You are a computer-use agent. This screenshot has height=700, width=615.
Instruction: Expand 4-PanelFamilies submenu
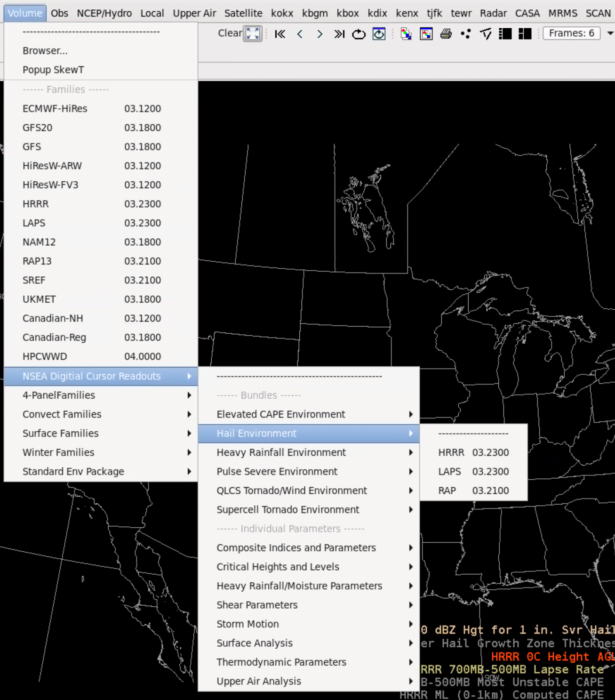[x=101, y=395]
